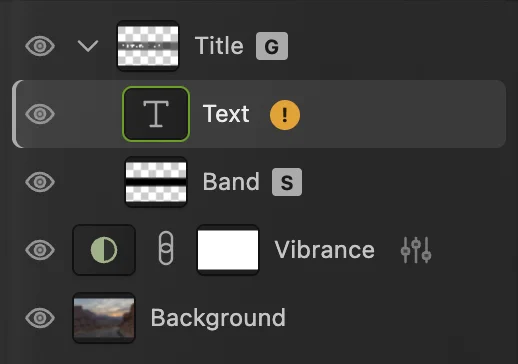Screen dimensions: 518x364
Task: Hide the Band layer
Action: (x=40, y=182)
